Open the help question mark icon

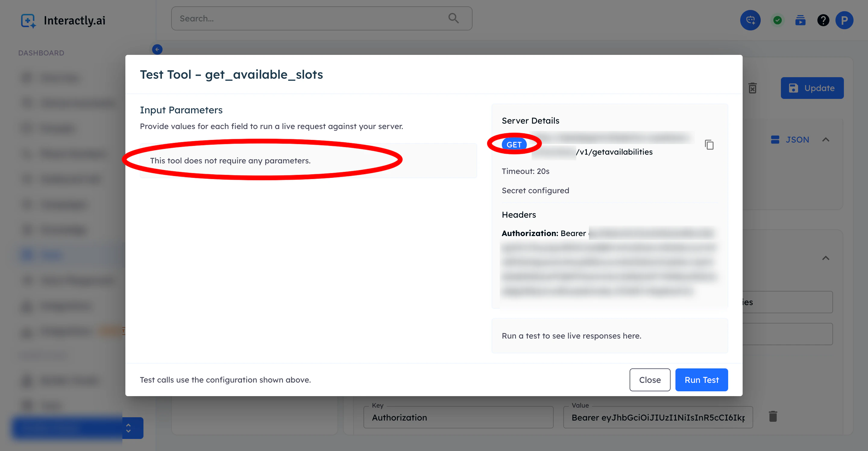point(823,20)
